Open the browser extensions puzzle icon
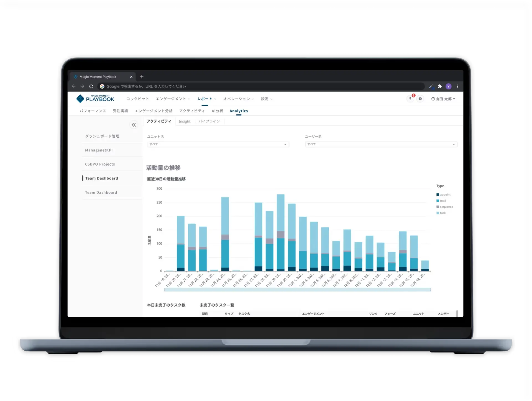Image resolution: width=532 pixels, height=401 pixels. pos(439,86)
